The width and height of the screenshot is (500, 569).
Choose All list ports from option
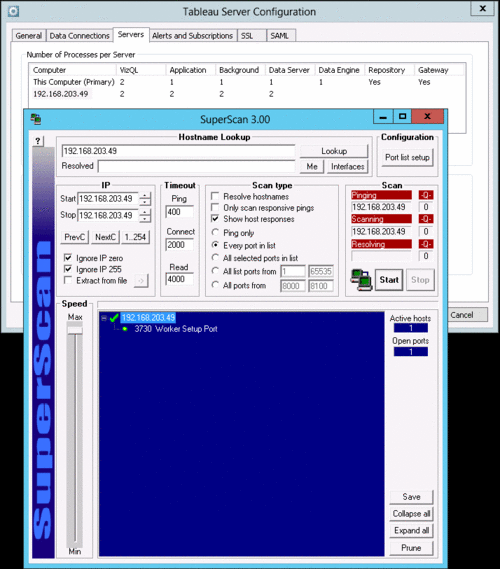tap(215, 271)
